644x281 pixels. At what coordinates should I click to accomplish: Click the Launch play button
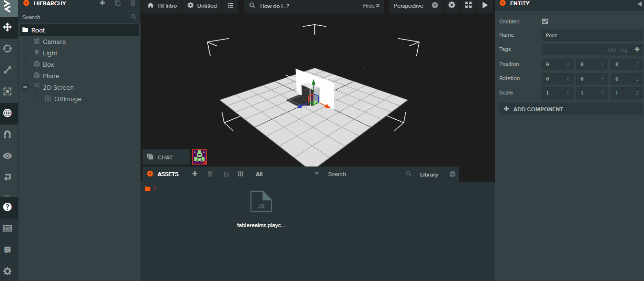[x=485, y=6]
